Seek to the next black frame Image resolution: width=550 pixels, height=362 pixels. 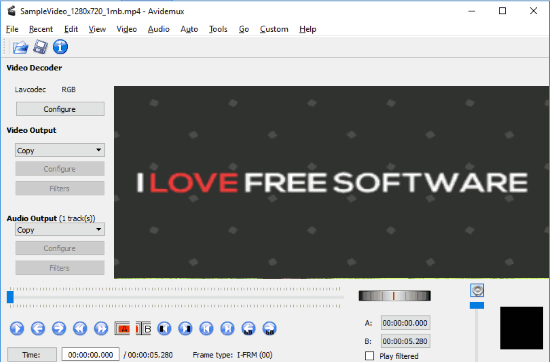coord(185,329)
